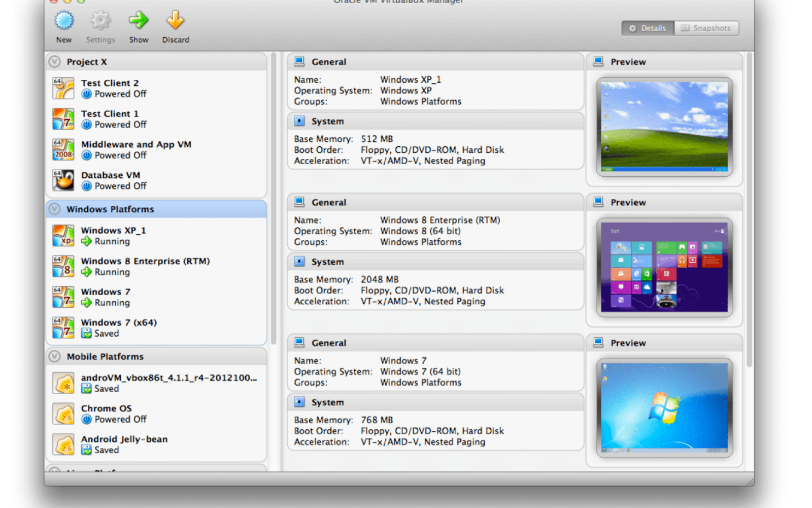Select Windows 8 Enterprise (RTM) icon

(x=63, y=267)
